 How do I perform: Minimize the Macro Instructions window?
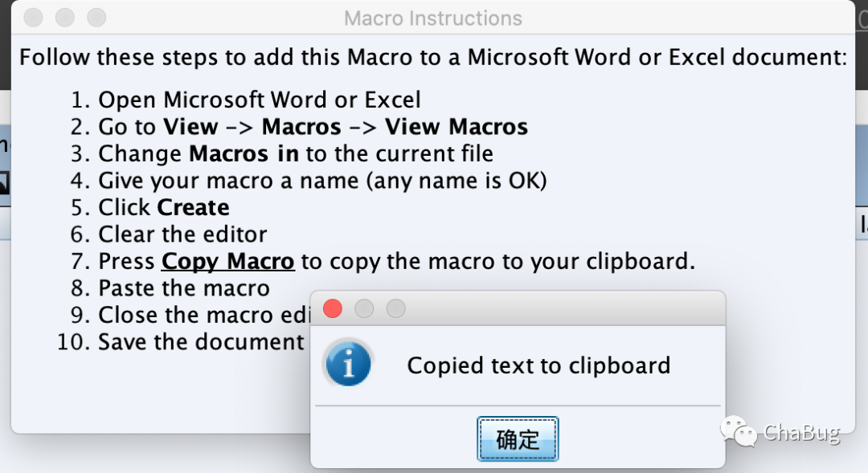click(65, 18)
